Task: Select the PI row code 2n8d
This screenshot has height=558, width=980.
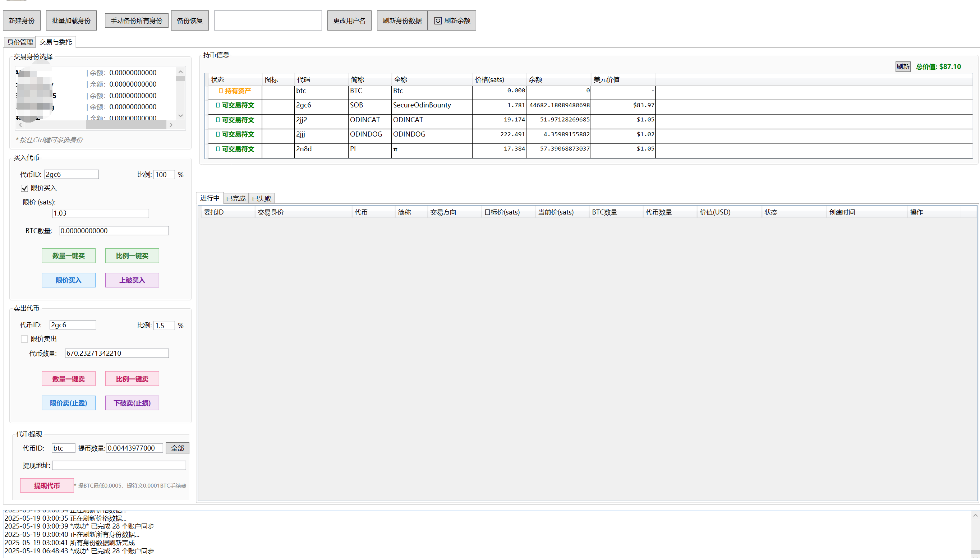Action: (x=590, y=151)
